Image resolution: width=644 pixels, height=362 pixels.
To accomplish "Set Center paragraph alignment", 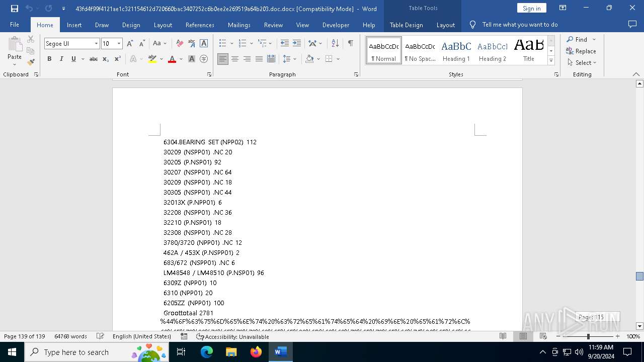I will [235, 59].
